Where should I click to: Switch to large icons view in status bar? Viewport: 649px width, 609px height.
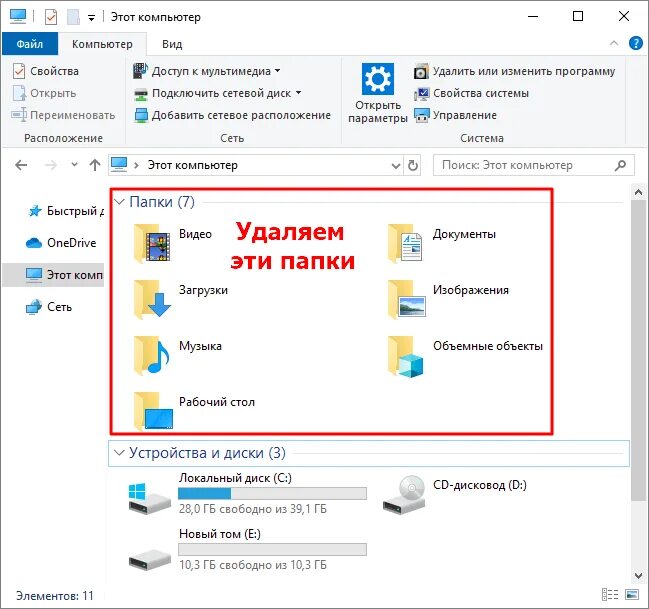coord(632,595)
